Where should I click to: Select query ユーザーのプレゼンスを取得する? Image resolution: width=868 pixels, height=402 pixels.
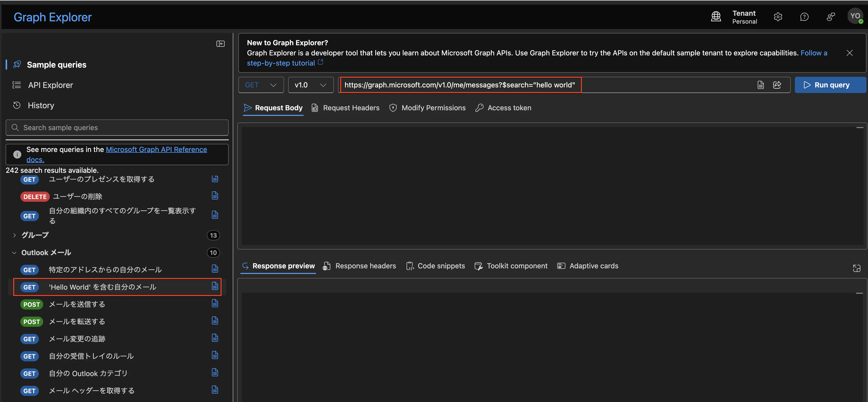click(101, 179)
